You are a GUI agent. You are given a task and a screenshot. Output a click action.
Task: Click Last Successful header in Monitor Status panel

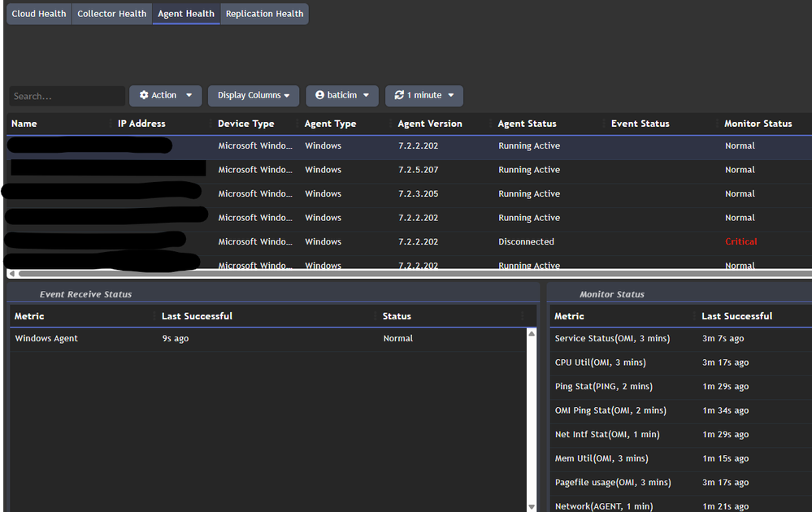click(737, 316)
